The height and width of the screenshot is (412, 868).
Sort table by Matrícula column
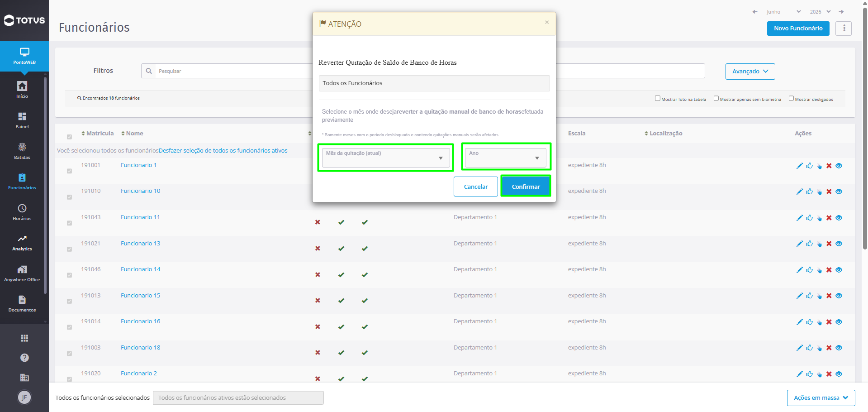pyautogui.click(x=97, y=133)
